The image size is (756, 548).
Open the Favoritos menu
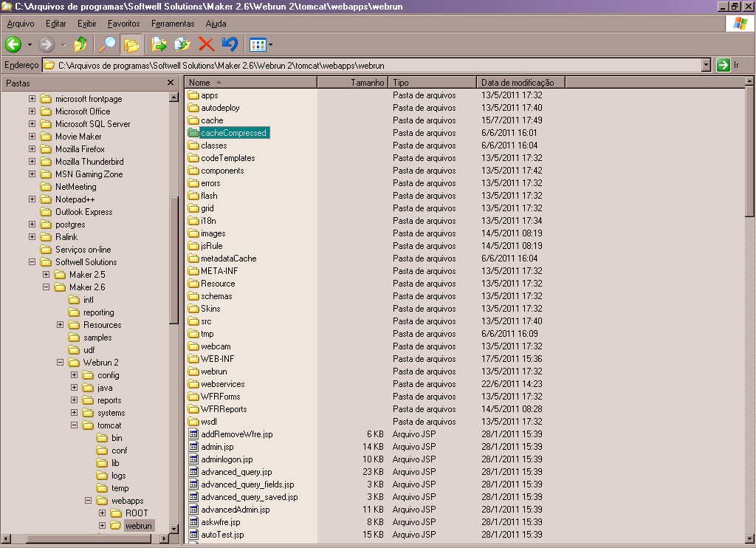click(123, 24)
